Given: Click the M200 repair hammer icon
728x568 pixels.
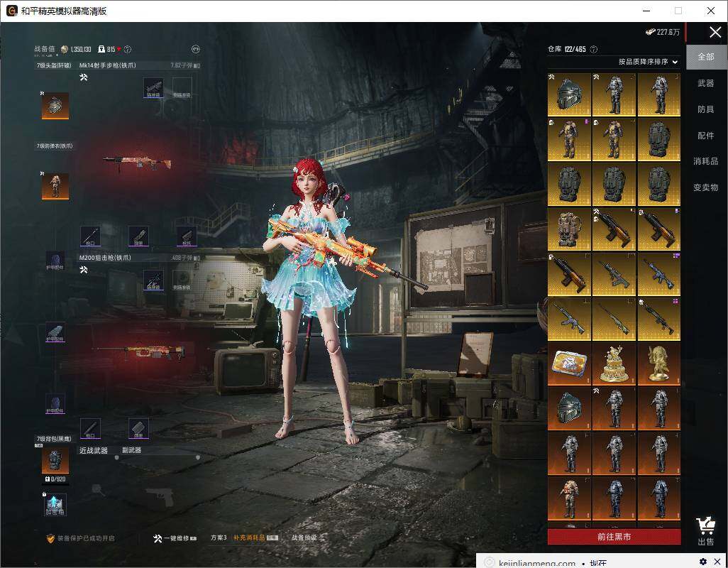Looking at the screenshot, I should tap(84, 269).
